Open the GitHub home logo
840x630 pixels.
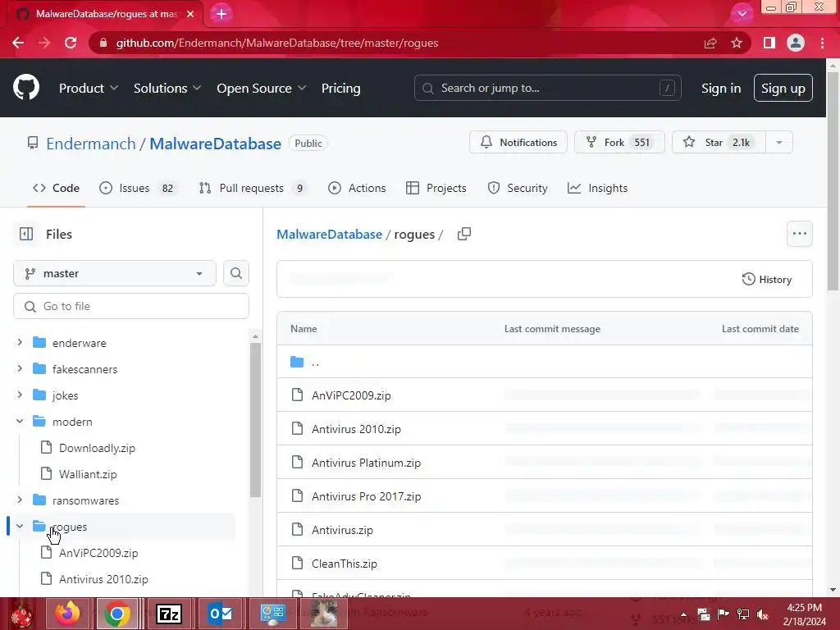click(25, 88)
